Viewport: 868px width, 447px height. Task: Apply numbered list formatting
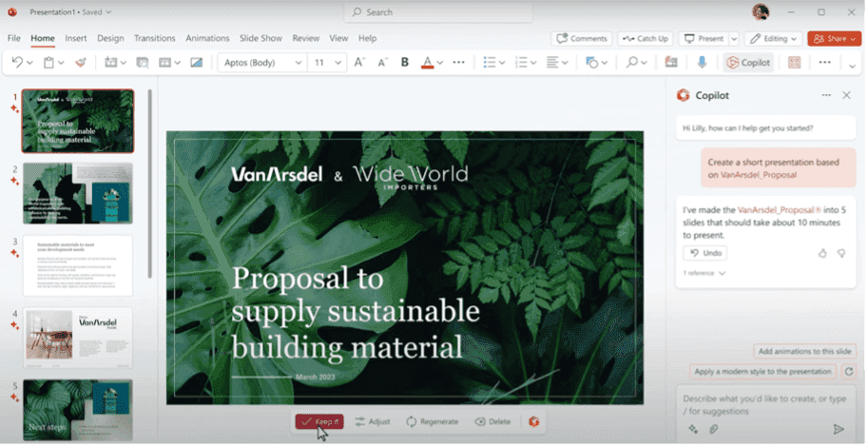521,63
